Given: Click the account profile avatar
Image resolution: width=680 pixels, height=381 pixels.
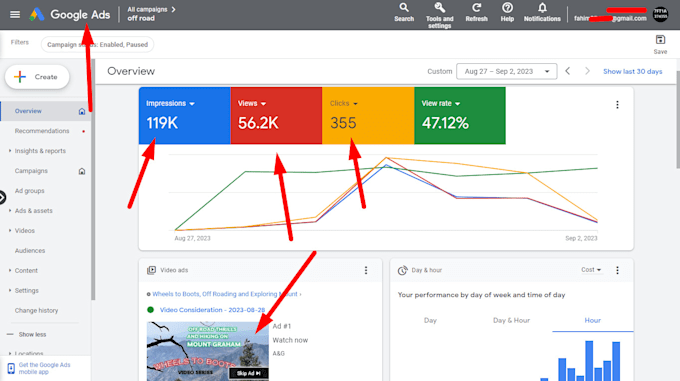Looking at the screenshot, I should [660, 14].
